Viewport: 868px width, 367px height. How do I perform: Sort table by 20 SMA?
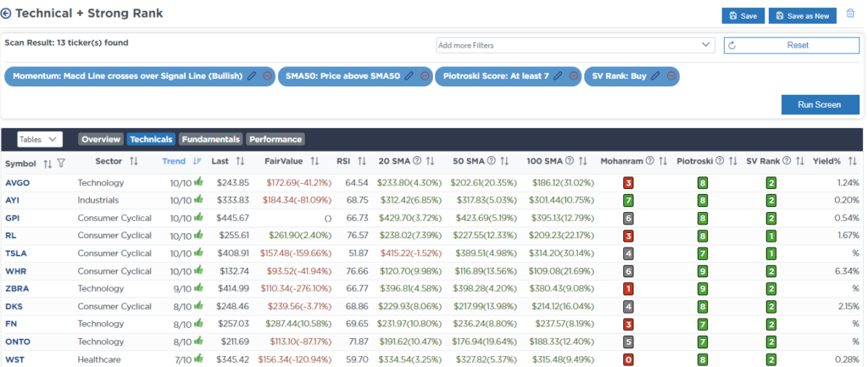[x=430, y=161]
